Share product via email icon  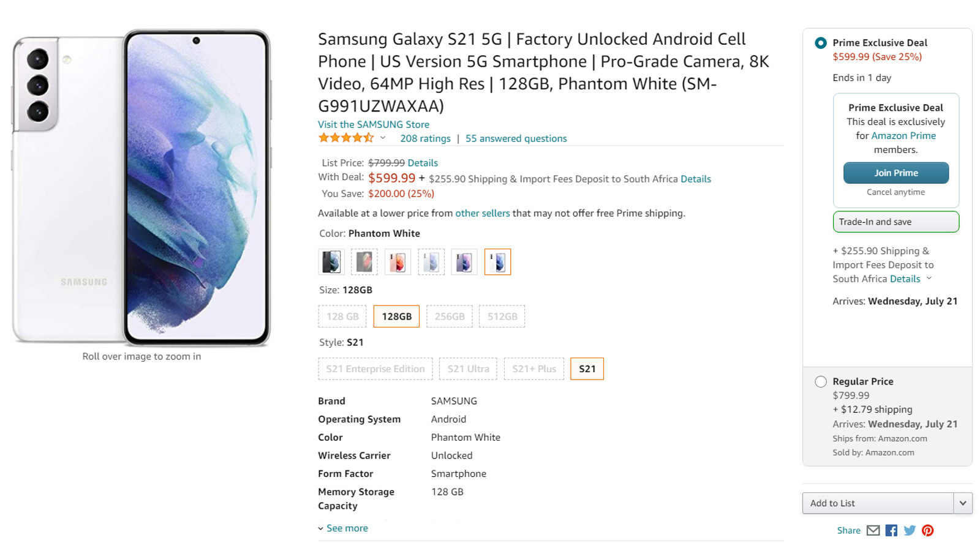873,530
